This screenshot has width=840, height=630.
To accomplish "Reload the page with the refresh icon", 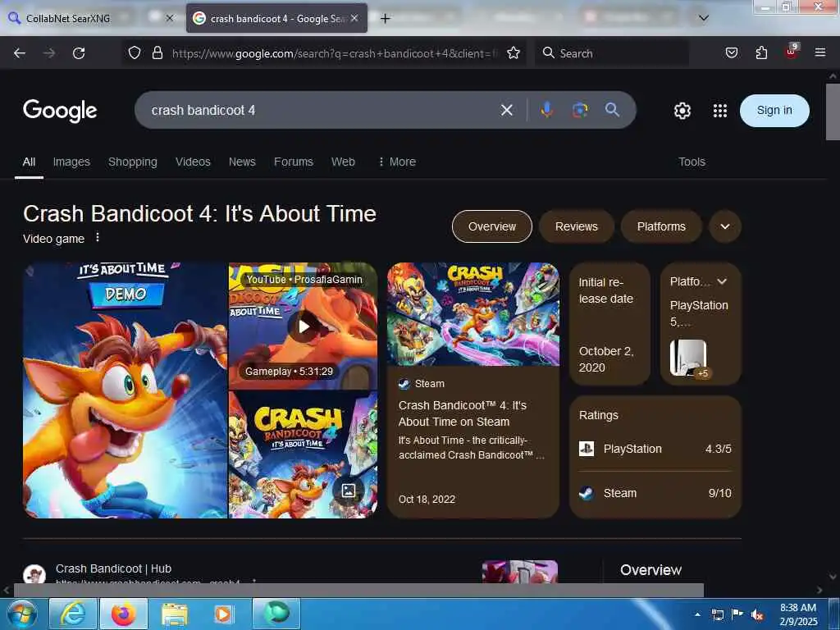I will point(79,53).
